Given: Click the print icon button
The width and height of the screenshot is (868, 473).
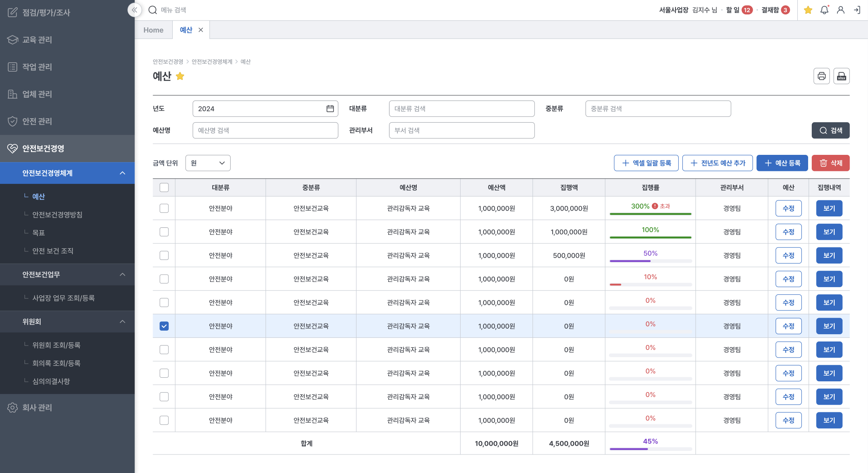Looking at the screenshot, I should (x=821, y=76).
